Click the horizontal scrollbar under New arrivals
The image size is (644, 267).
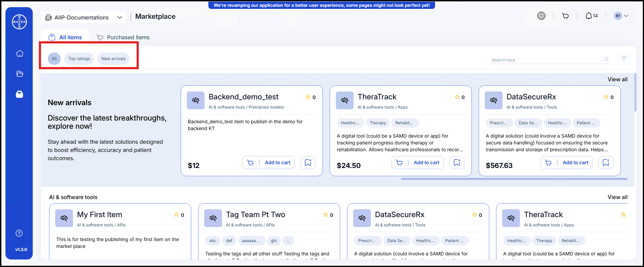[514, 179]
